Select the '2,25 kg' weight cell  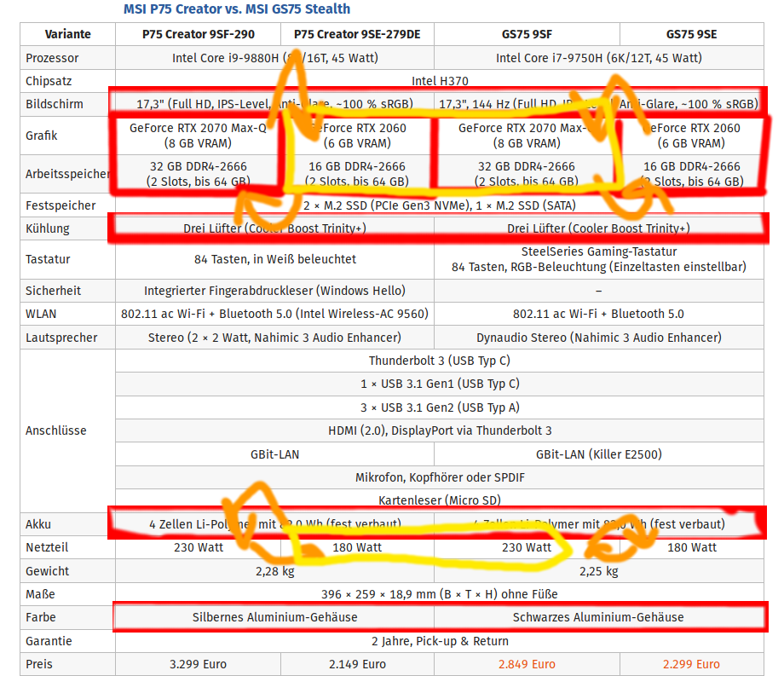pyautogui.click(x=599, y=570)
